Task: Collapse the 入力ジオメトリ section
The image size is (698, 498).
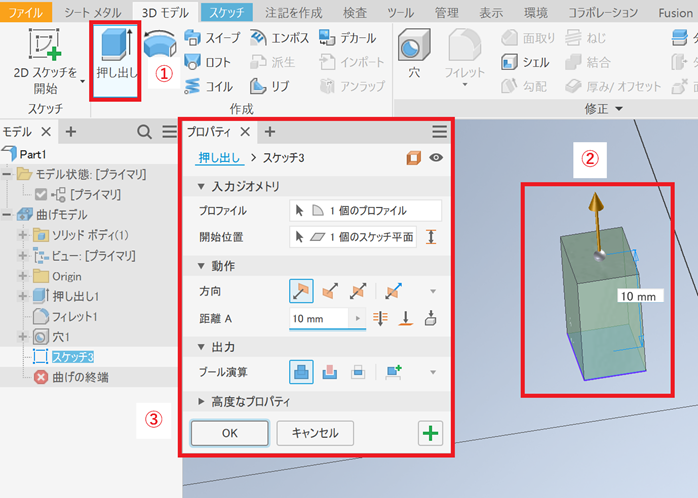Action: (x=238, y=187)
